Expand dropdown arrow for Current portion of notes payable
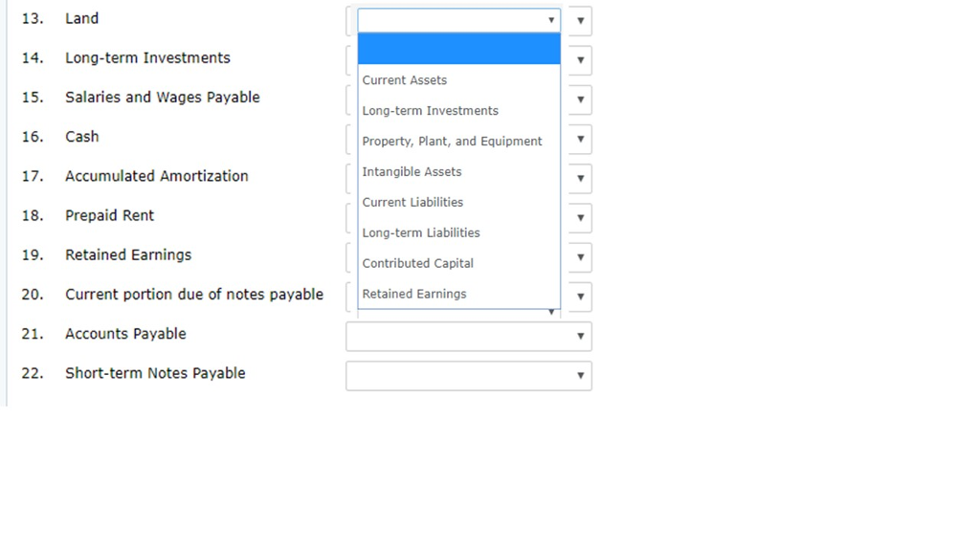The image size is (980, 551). (x=581, y=297)
